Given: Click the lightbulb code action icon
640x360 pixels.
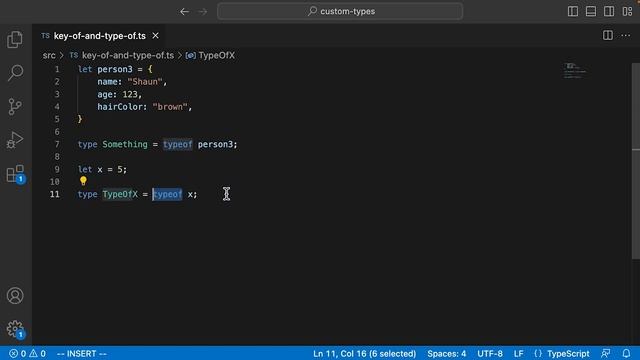Looking at the screenshot, I should coord(83,181).
